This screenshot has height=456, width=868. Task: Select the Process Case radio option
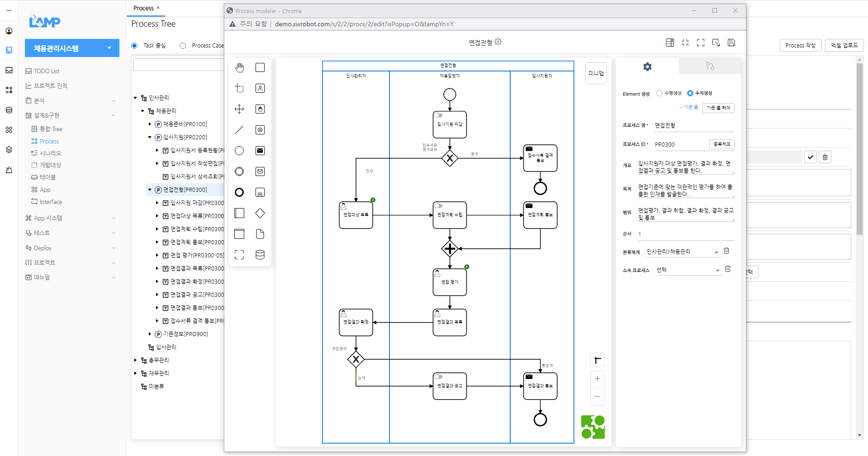(183, 46)
